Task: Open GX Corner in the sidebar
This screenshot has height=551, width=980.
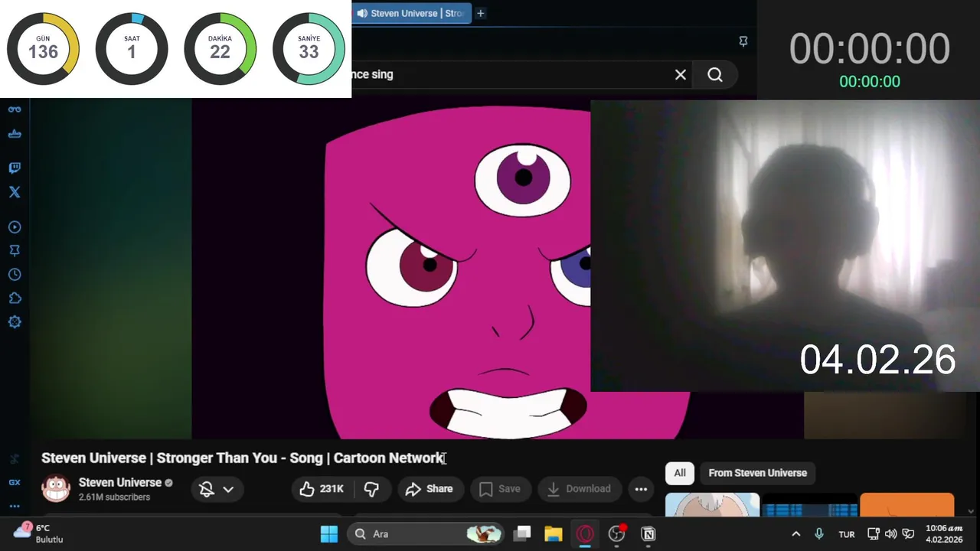Action: 15,482
